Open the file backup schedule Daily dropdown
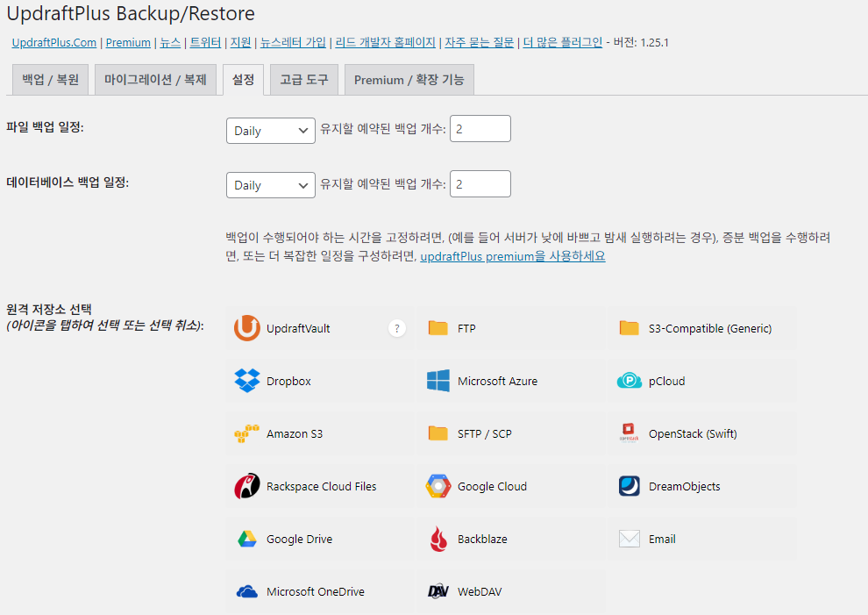This screenshot has width=868, height=615. click(x=271, y=131)
